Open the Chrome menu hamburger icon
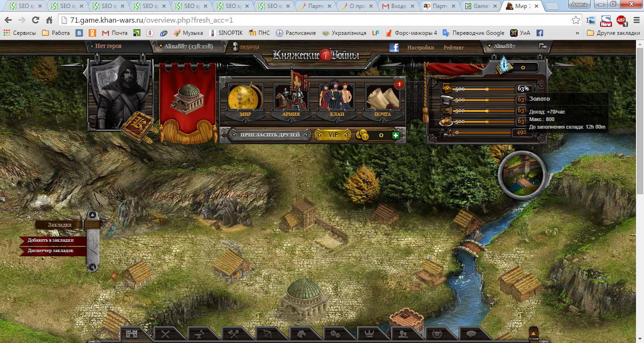This screenshot has height=343, width=644. pos(636,21)
